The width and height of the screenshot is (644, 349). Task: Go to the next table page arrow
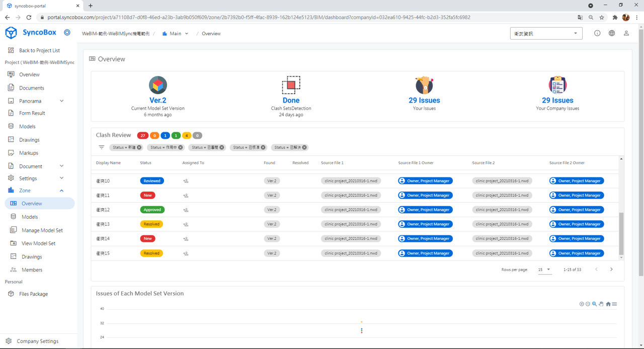tap(611, 270)
